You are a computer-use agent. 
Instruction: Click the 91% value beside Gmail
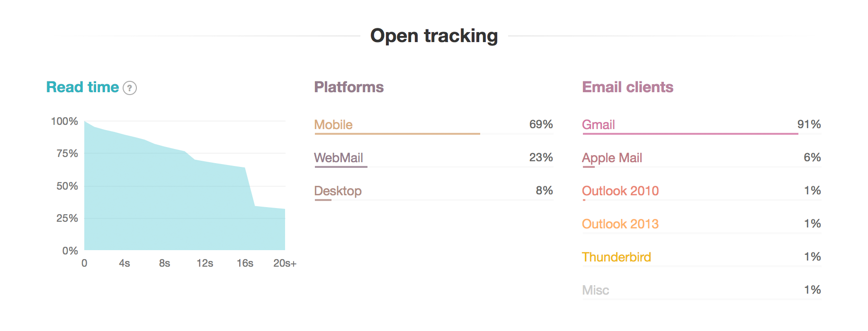click(x=809, y=124)
